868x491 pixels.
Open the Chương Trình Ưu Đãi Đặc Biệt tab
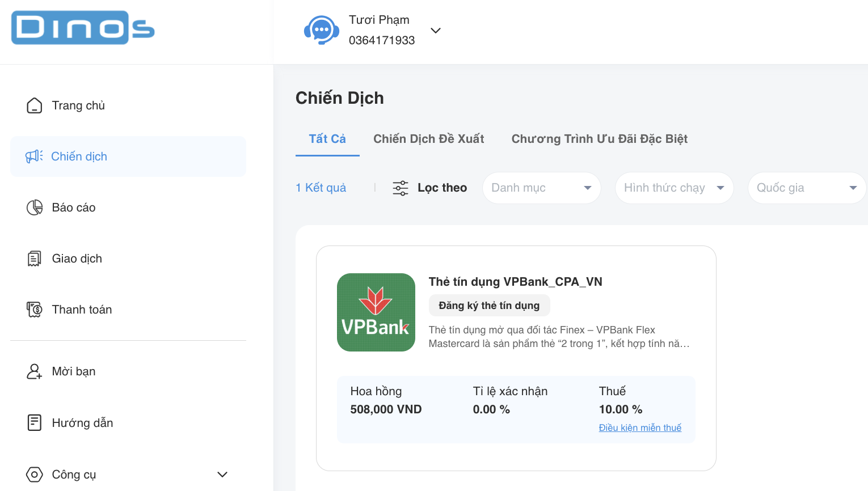coord(599,138)
